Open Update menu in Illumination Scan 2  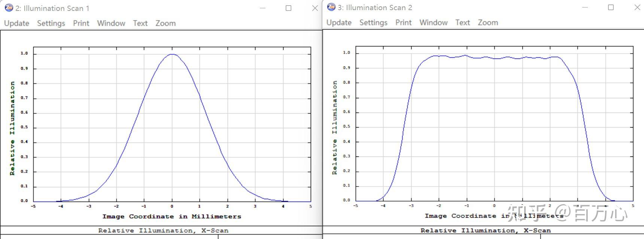[339, 23]
